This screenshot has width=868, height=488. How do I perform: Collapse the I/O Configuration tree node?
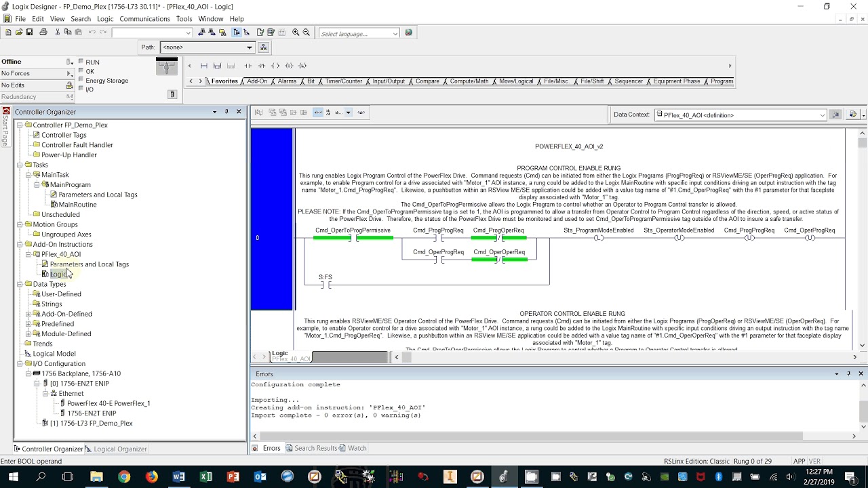[20, 363]
